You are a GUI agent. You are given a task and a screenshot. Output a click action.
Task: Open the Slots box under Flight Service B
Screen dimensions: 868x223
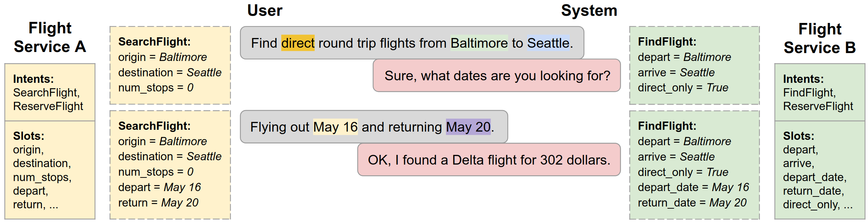(x=820, y=170)
